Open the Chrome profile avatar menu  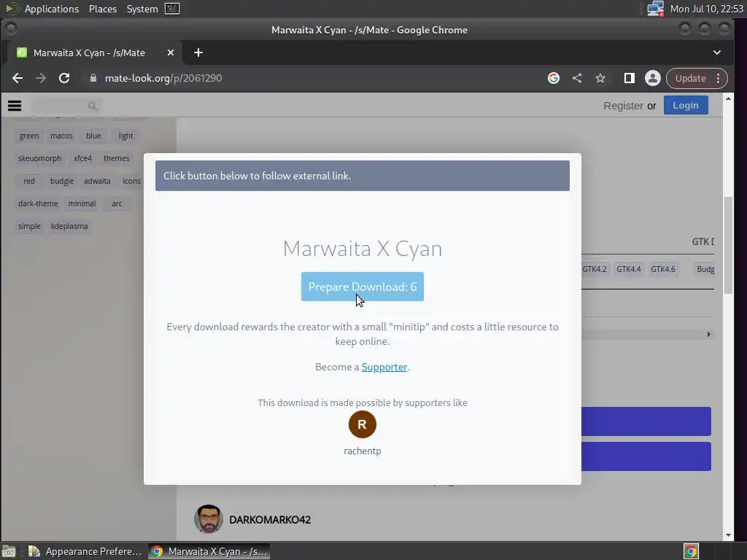(653, 78)
